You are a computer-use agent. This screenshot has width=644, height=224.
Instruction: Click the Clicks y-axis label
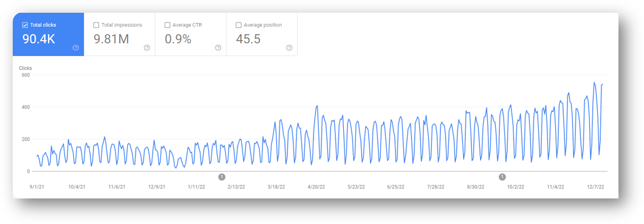point(26,68)
